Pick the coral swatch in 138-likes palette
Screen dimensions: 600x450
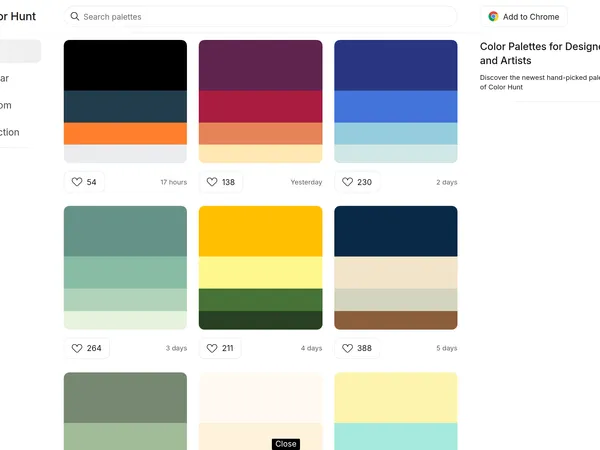tap(261, 134)
